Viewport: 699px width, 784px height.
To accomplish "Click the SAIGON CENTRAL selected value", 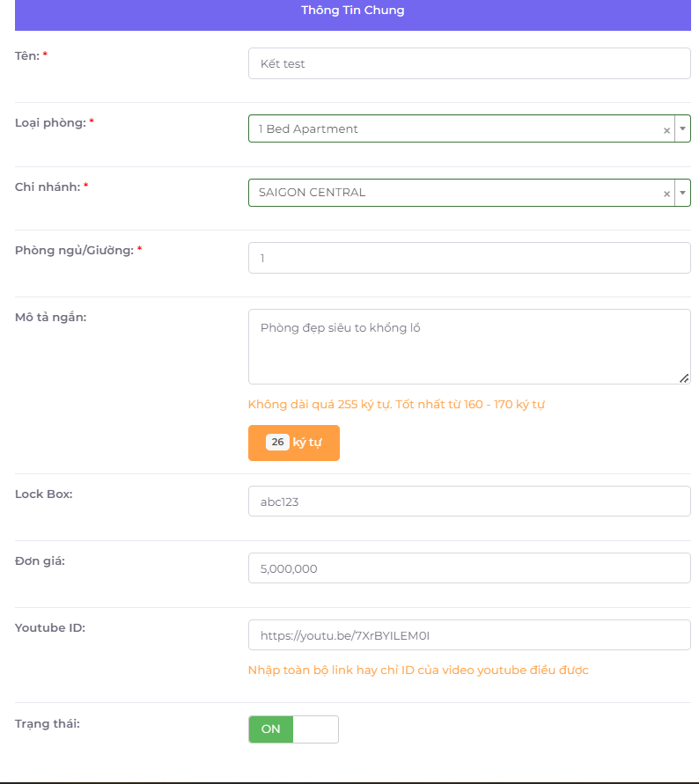I will (312, 193).
